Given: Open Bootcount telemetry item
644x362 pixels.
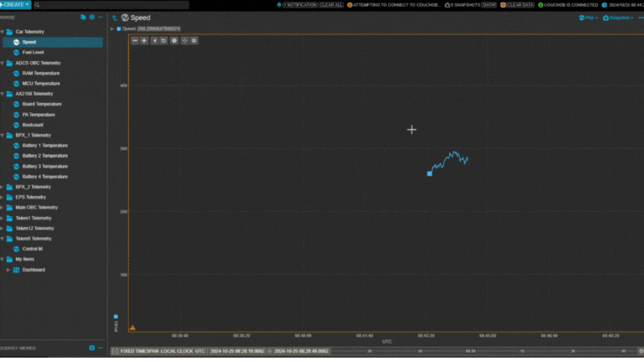Looking at the screenshot, I should [x=33, y=125].
